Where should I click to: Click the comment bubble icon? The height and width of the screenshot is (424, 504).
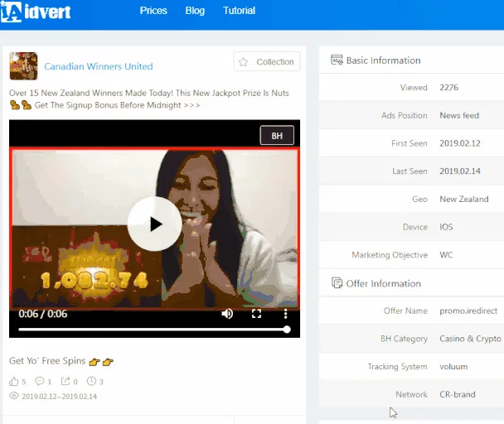coord(40,381)
